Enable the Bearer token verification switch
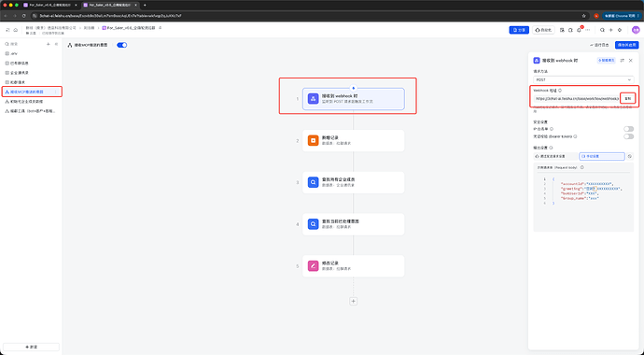 pos(628,136)
